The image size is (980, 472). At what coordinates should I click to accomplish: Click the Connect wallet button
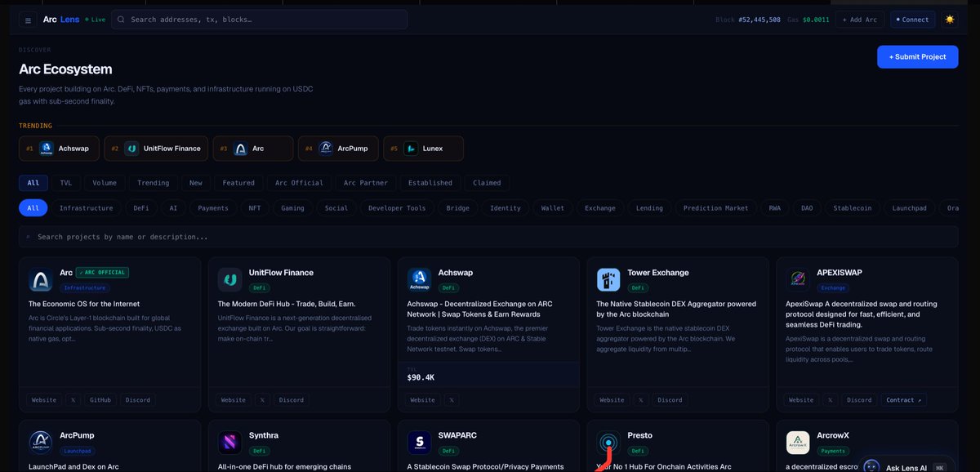[912, 20]
